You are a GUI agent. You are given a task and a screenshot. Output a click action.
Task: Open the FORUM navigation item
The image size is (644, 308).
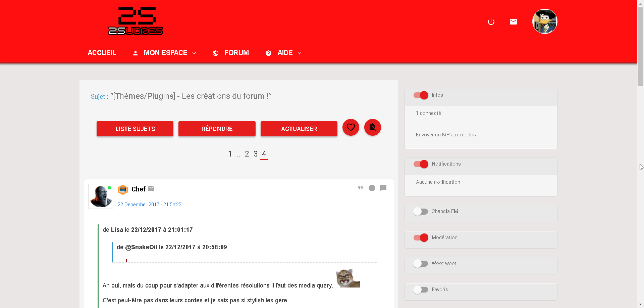236,53
